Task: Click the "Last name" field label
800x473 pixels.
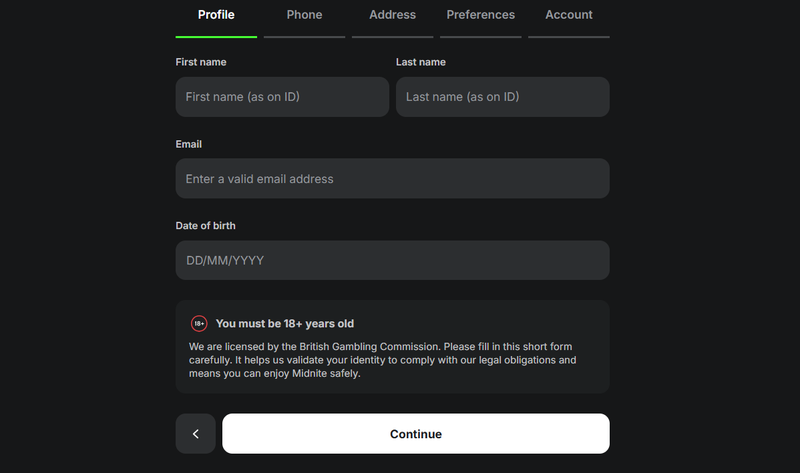Action: tap(421, 62)
